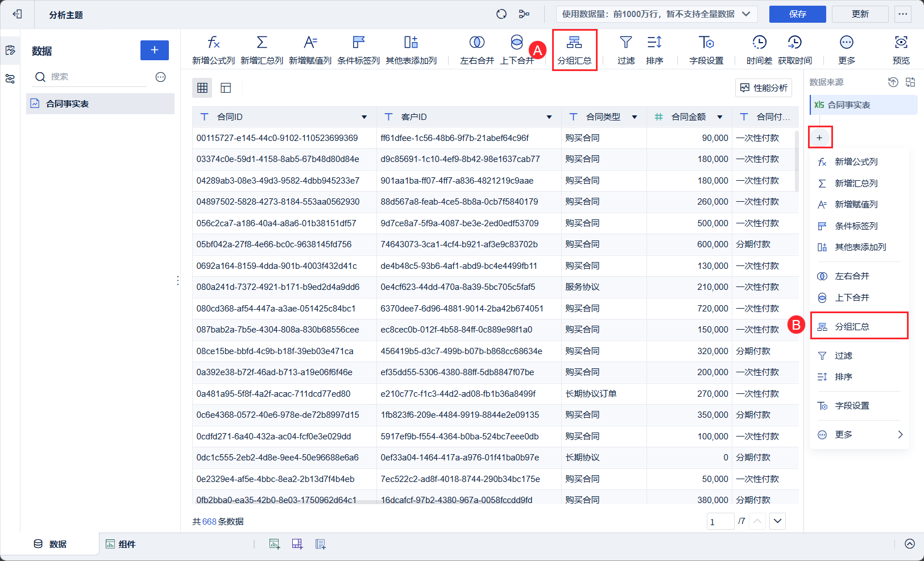Toggle the structure view layout button

click(x=226, y=88)
